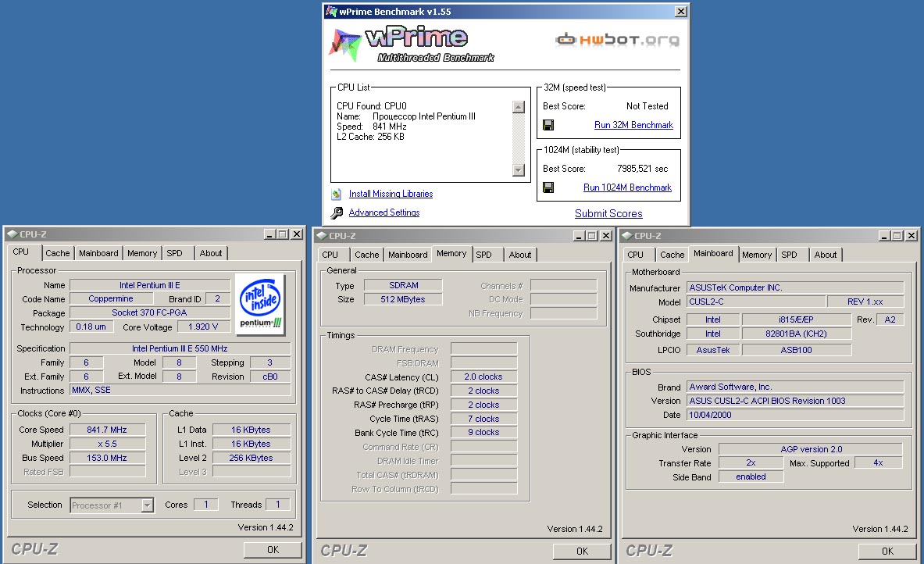Click the left CPU-Z window title icon
The image size is (924, 564).
12,234
